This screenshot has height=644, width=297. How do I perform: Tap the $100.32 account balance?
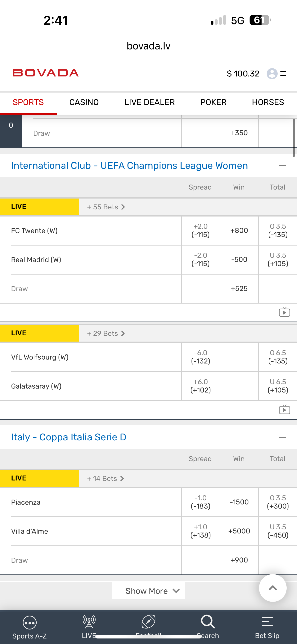pyautogui.click(x=243, y=73)
